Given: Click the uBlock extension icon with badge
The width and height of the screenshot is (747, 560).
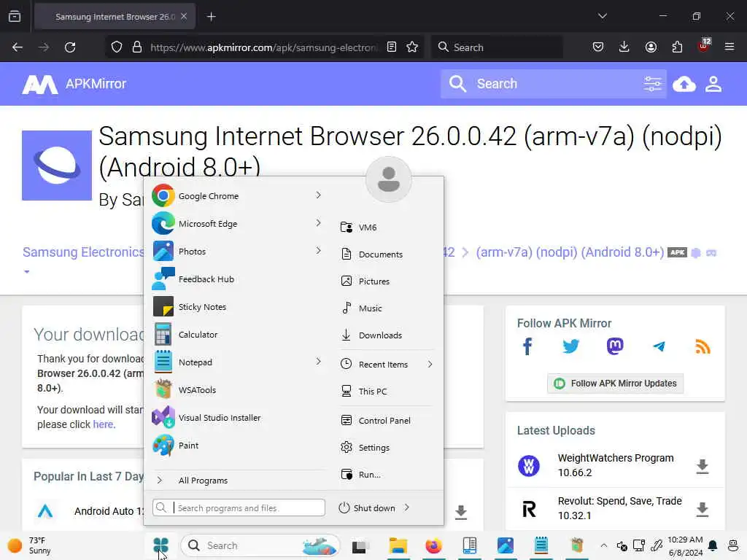Looking at the screenshot, I should [x=704, y=46].
